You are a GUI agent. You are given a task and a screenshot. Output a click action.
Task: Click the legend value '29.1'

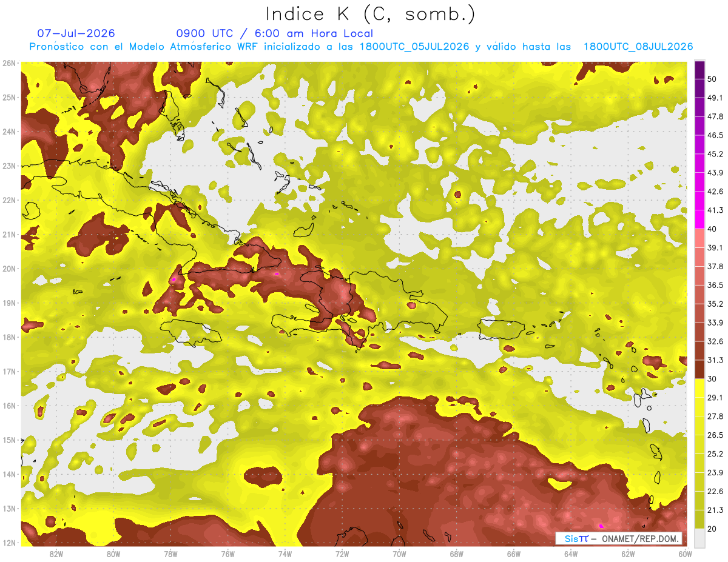tap(715, 398)
